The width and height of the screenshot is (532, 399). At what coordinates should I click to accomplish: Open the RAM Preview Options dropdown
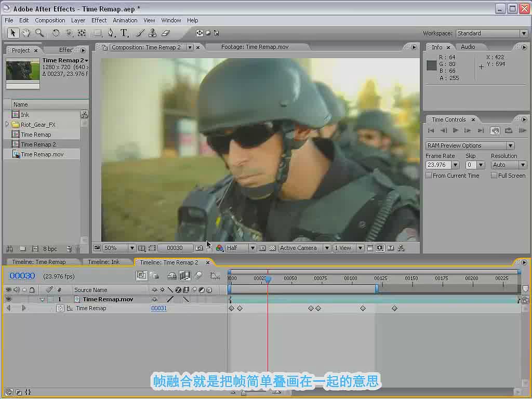[x=470, y=145]
